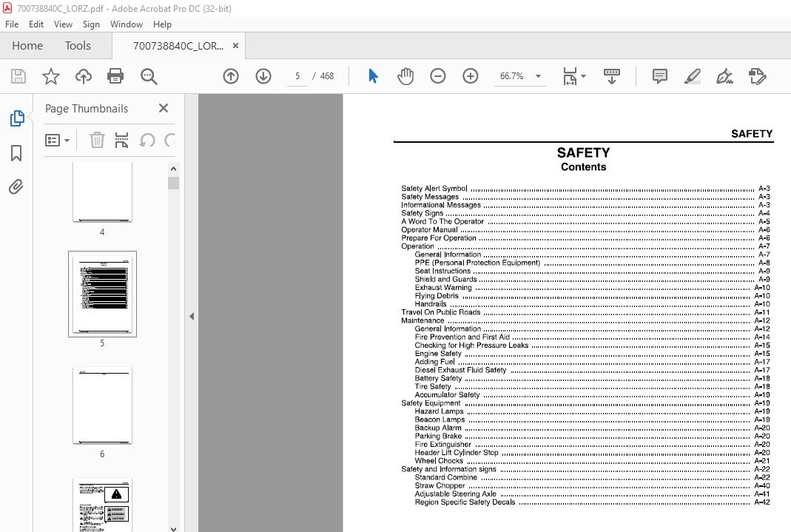Image resolution: width=791 pixels, height=532 pixels.
Task: Open the Safety Alert Symbol contents entry
Action: point(585,188)
